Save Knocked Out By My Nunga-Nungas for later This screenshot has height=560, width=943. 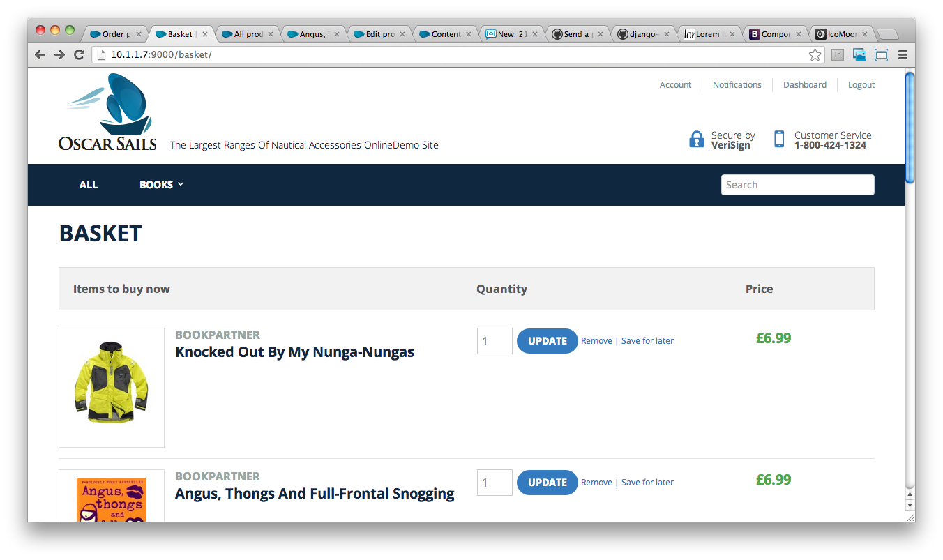pos(647,341)
